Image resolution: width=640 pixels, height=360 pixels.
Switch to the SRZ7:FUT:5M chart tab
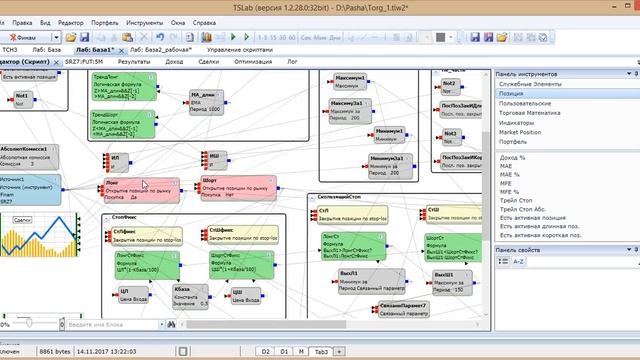[x=84, y=62]
